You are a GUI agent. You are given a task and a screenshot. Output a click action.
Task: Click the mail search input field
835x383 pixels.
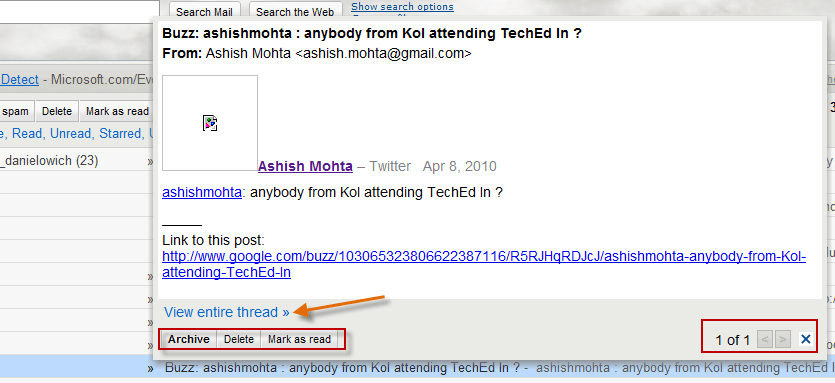pos(80,11)
